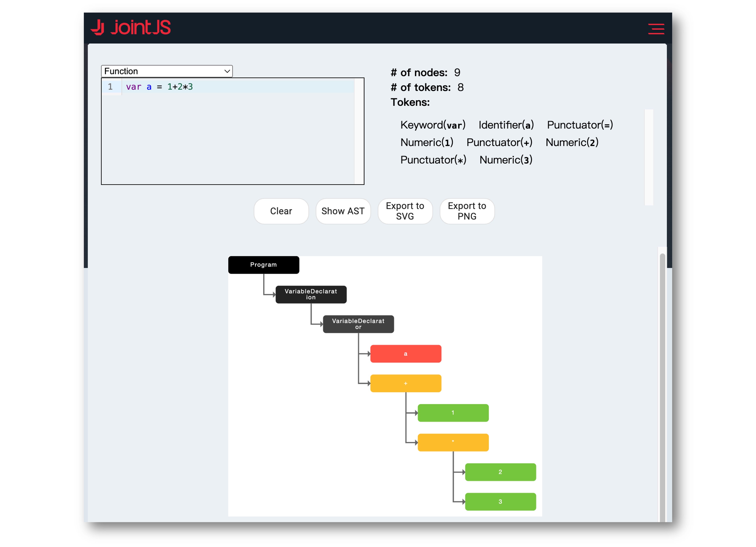The image size is (756, 547).
Task: Click code line number 1
Action: pyautogui.click(x=110, y=87)
